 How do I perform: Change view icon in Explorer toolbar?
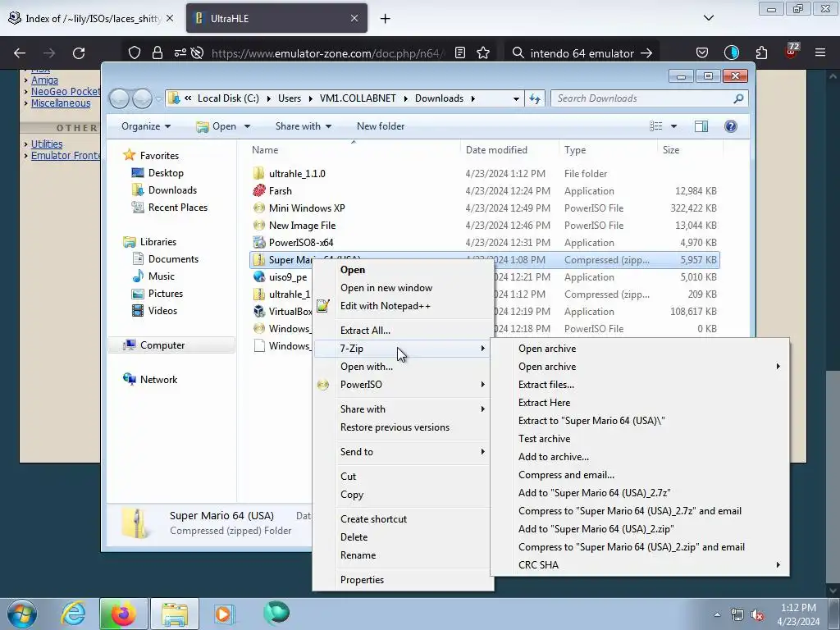pos(656,126)
